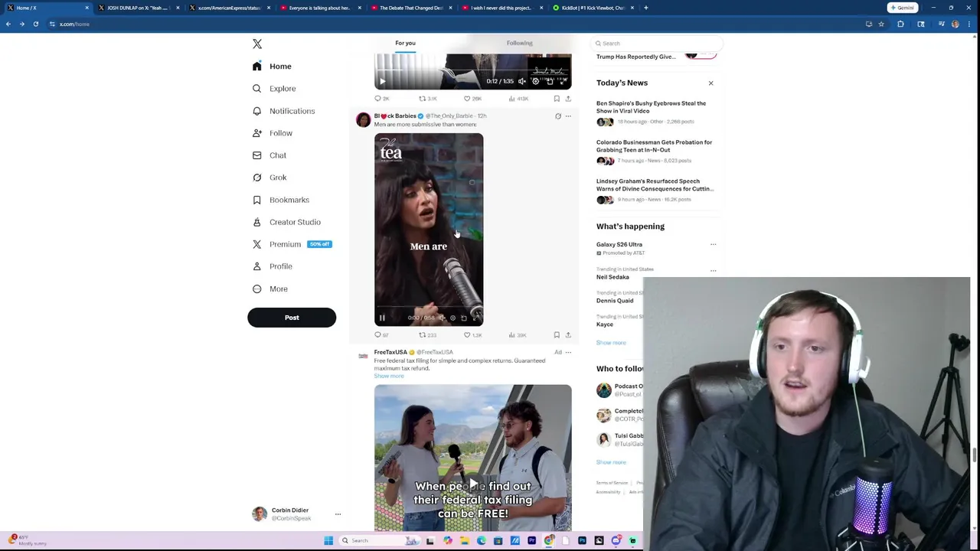
Task: Open the More circle icon menu
Action: 257,289
